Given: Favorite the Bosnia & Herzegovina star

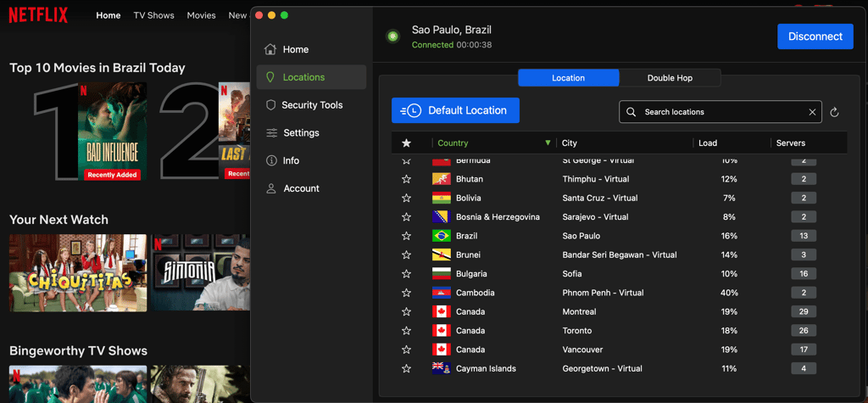Looking at the screenshot, I should pyautogui.click(x=406, y=216).
